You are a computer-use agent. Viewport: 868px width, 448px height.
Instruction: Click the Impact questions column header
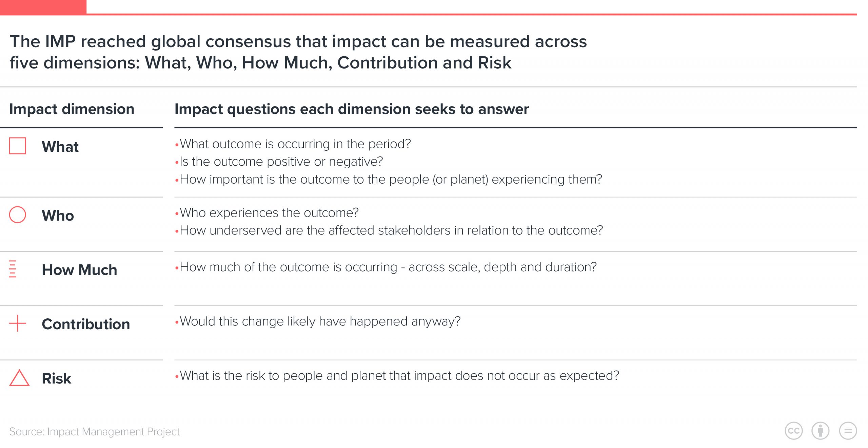point(352,109)
